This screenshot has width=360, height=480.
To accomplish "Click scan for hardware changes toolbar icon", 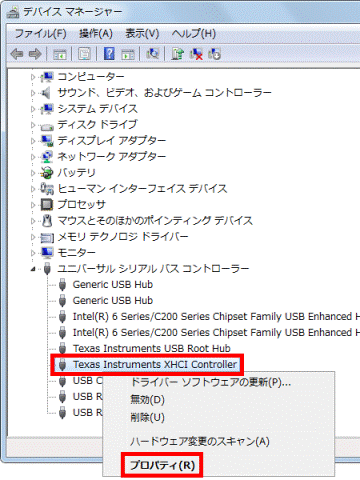I will 153,53.
